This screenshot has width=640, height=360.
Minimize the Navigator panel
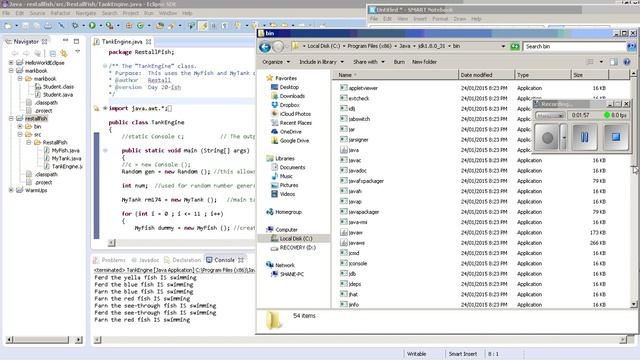(x=65, y=41)
